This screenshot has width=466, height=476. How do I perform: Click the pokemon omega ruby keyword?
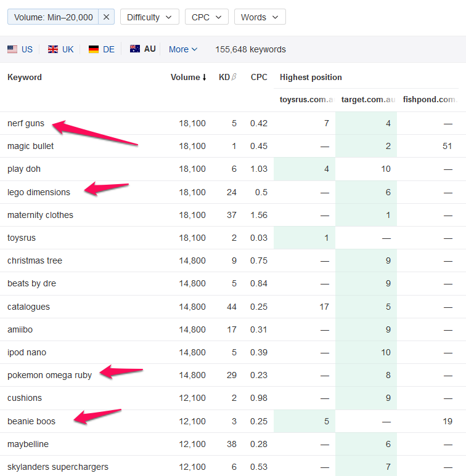pyautogui.click(x=49, y=375)
